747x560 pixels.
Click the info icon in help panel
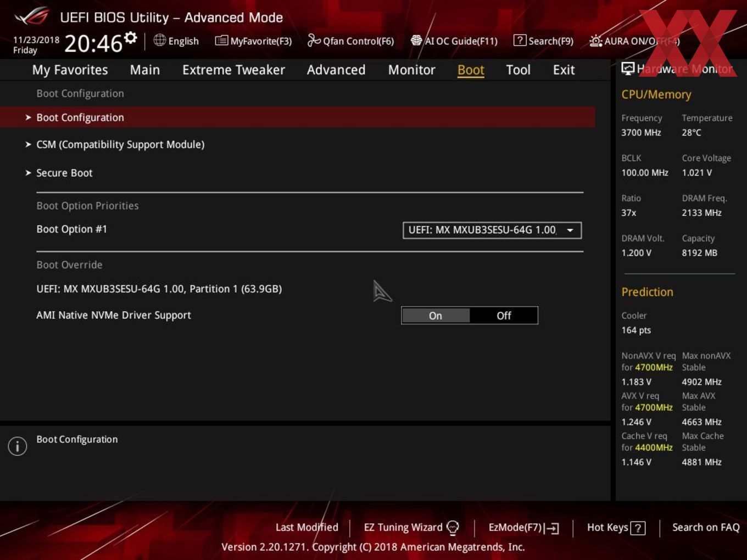pos(18,446)
